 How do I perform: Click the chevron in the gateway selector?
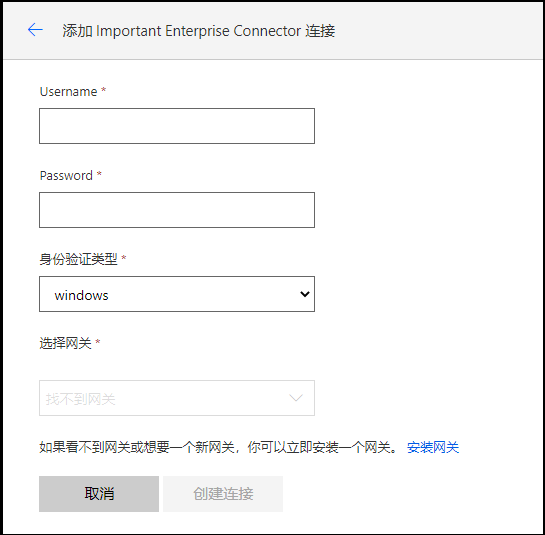coord(296,398)
